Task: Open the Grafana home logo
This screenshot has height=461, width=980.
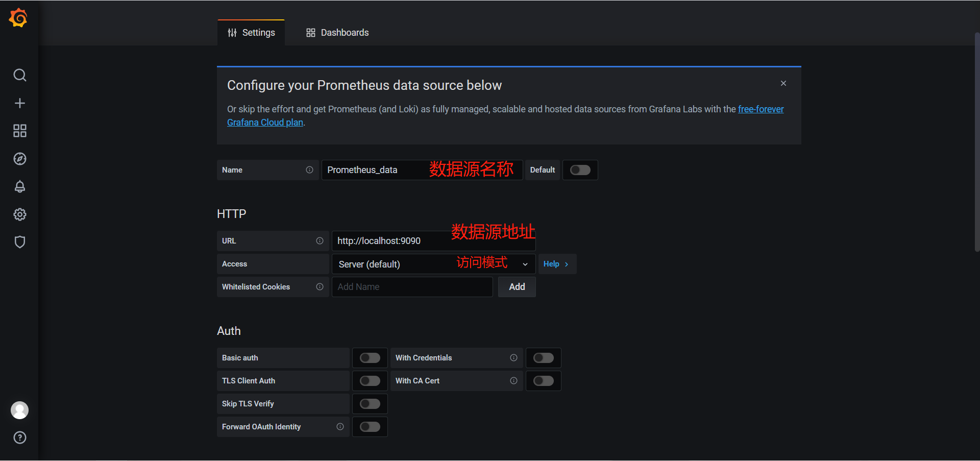Action: click(x=18, y=18)
